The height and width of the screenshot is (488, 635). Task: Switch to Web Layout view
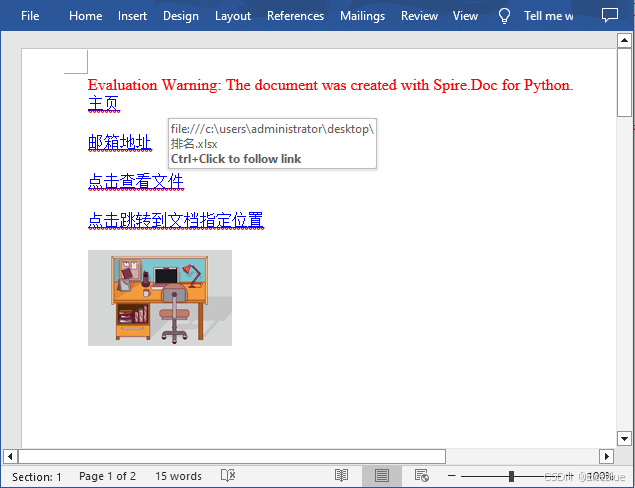coord(422,475)
